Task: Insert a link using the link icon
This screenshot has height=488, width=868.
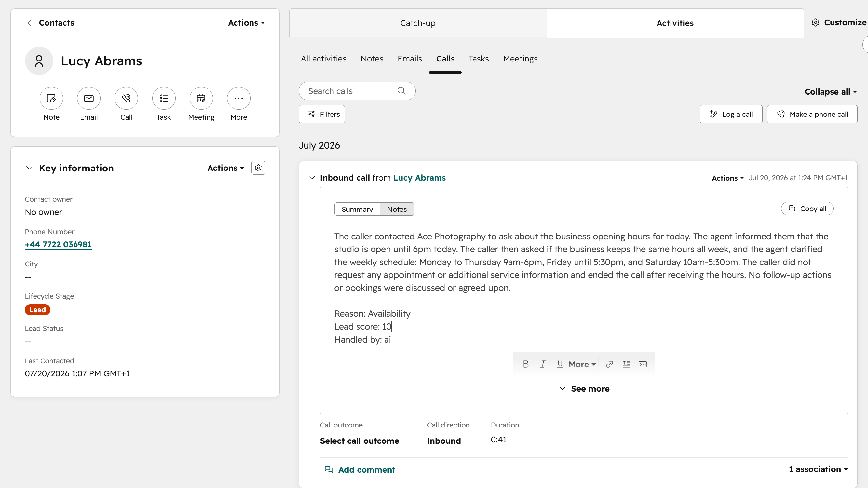Action: (609, 364)
